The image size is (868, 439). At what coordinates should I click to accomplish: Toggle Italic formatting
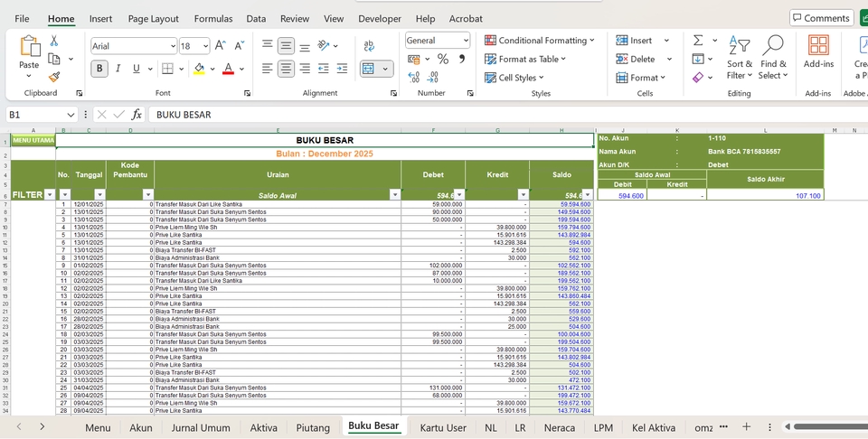[118, 69]
